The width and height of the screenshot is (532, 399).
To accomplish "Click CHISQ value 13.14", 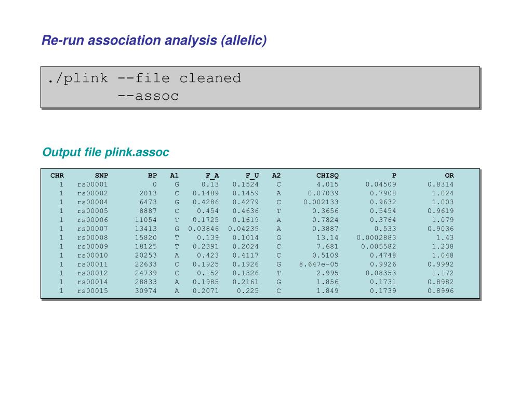I will (327, 237).
